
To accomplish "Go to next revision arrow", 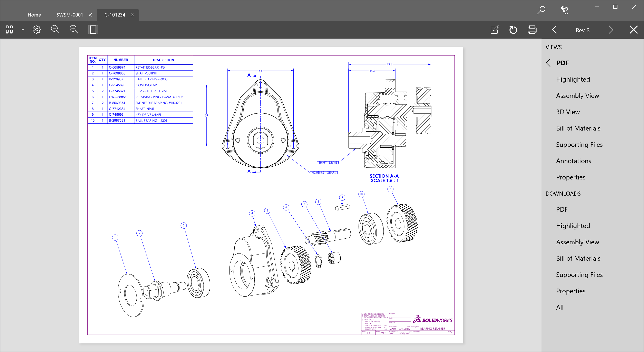I will pos(611,30).
